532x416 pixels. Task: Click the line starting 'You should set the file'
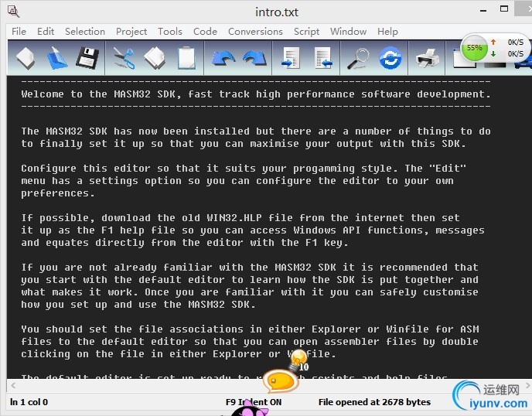click(x=250, y=329)
